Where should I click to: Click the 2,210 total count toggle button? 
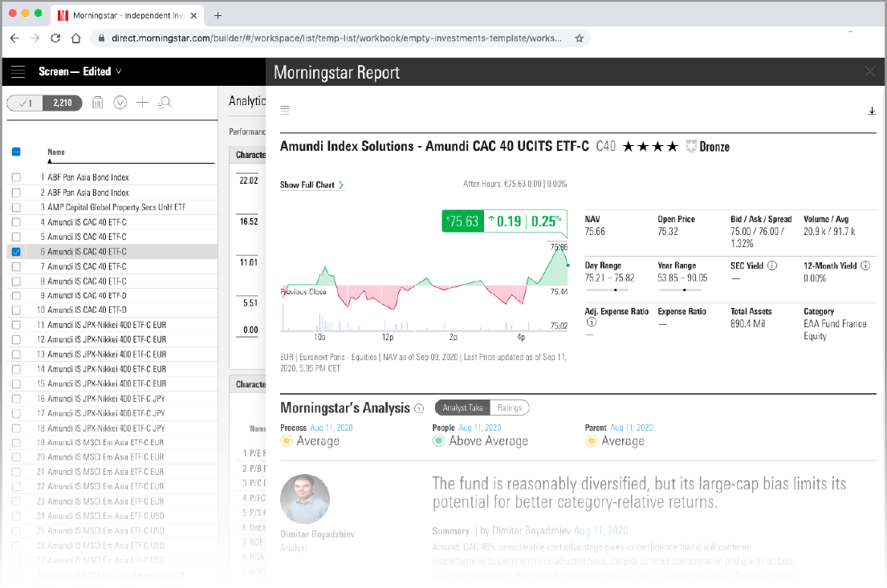pos(63,103)
